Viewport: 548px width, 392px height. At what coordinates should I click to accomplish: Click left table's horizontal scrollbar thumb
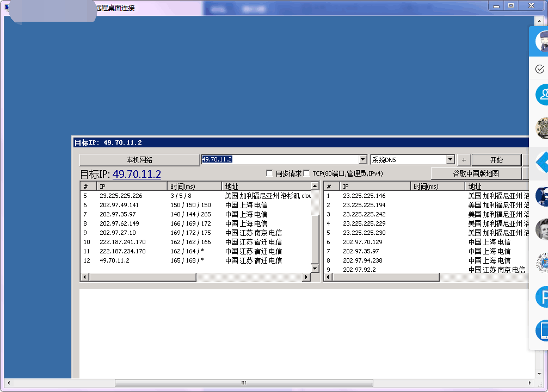143,277
